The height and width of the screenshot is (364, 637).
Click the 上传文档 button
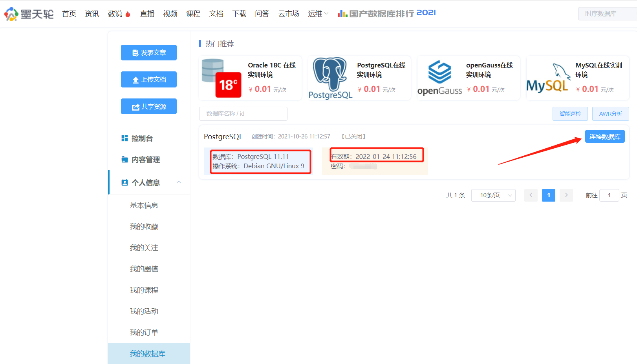pyautogui.click(x=149, y=79)
